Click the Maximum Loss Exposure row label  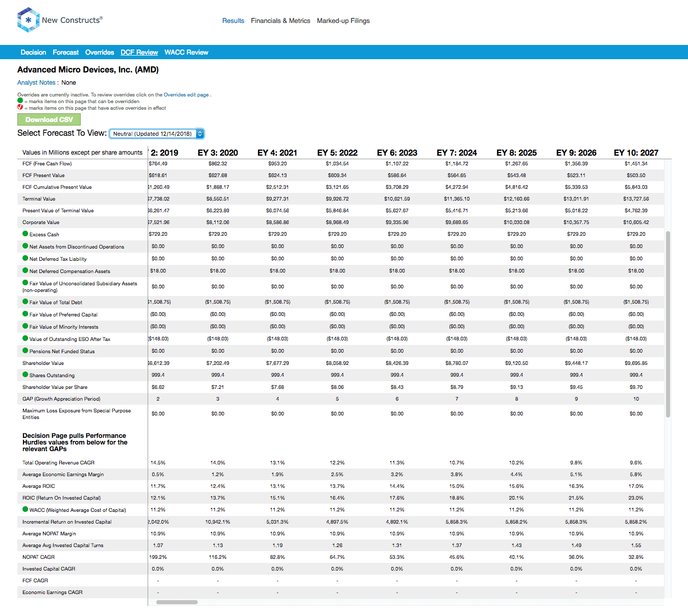click(77, 414)
